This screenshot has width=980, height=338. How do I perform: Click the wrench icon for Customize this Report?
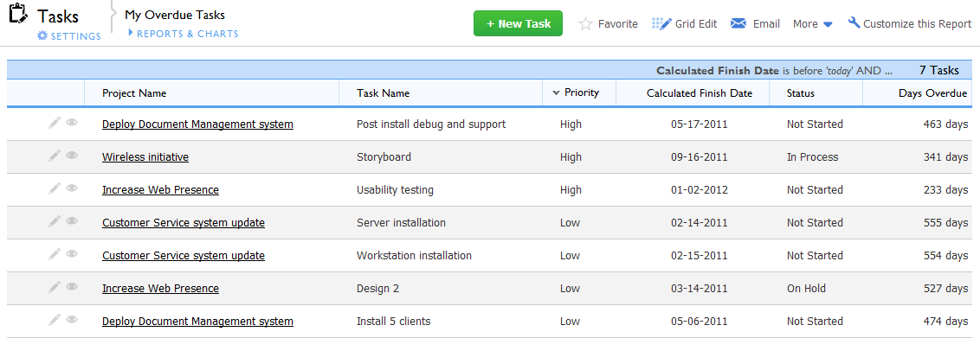(854, 22)
